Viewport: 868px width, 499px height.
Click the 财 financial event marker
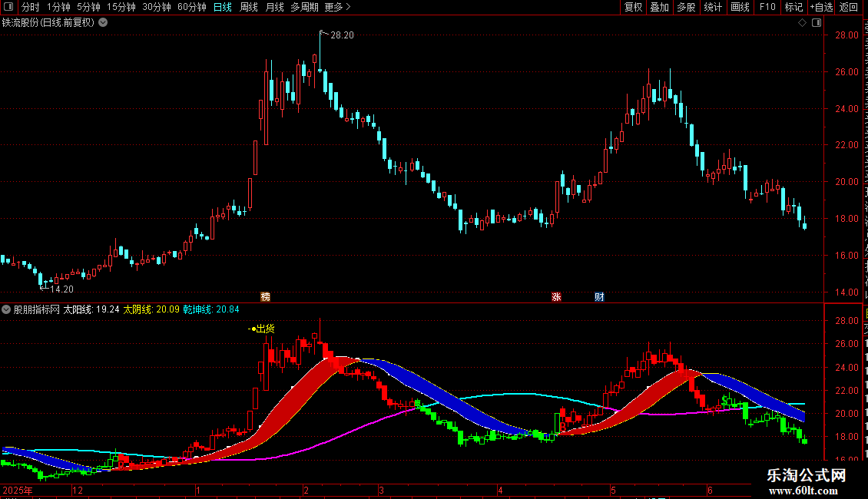599,296
